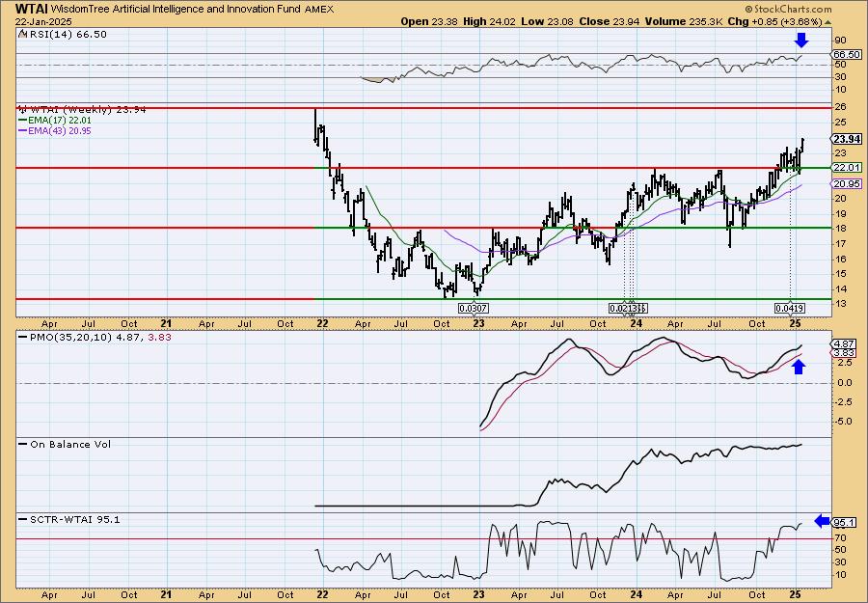Click the 3.83 PMO axis tag
The image size is (868, 603).
pyautogui.click(x=844, y=353)
